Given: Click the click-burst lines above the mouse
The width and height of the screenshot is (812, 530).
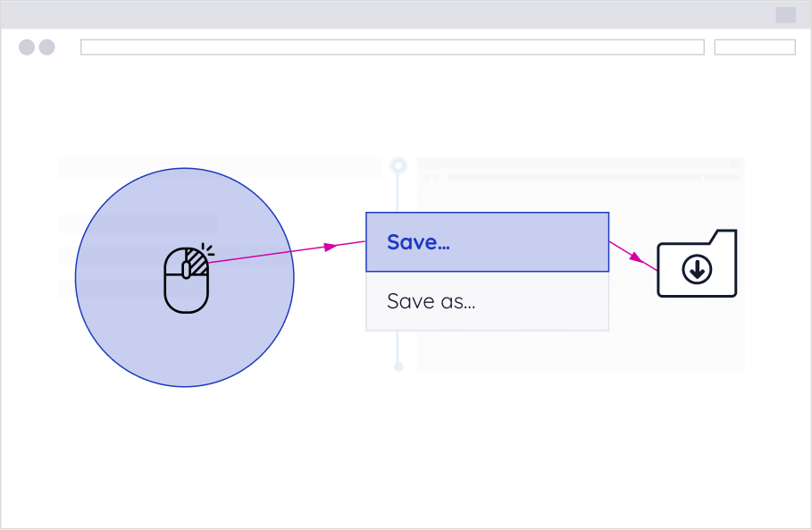Looking at the screenshot, I should 208,248.
